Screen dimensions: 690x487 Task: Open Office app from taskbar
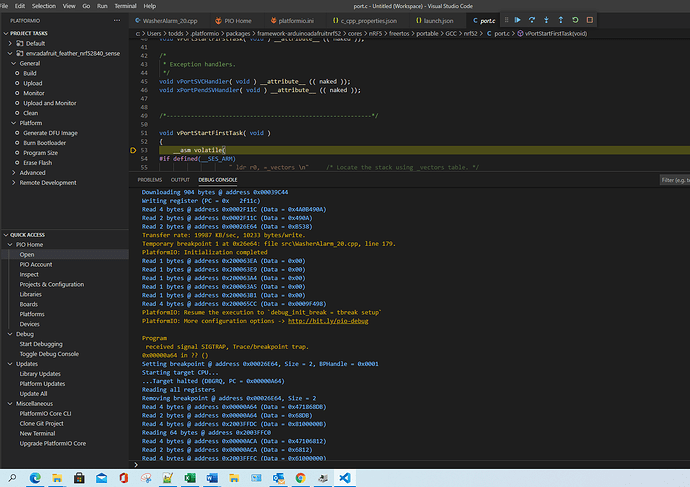click(124, 478)
